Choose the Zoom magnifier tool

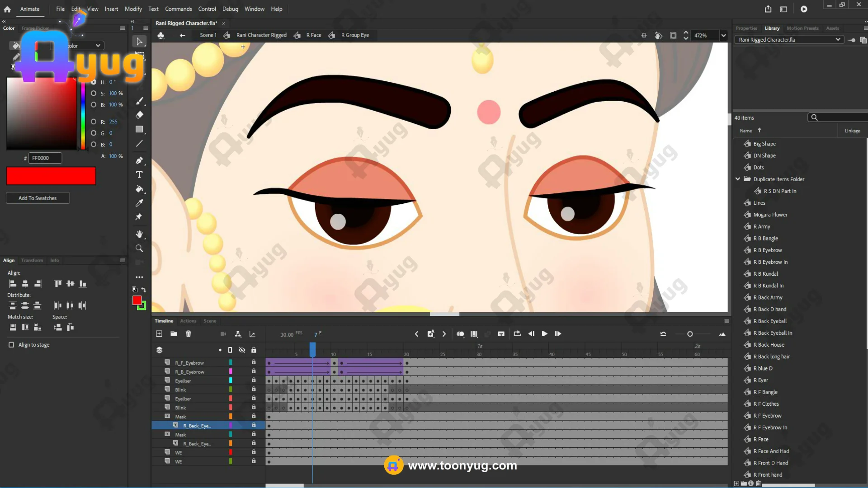click(139, 249)
